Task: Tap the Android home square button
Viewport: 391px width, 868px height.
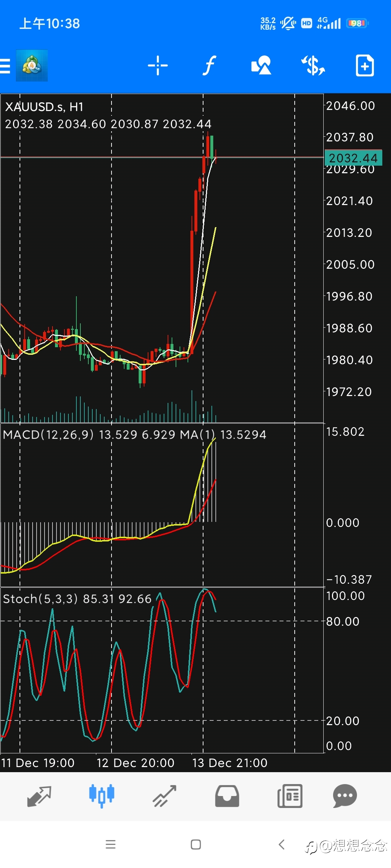Action: (196, 844)
